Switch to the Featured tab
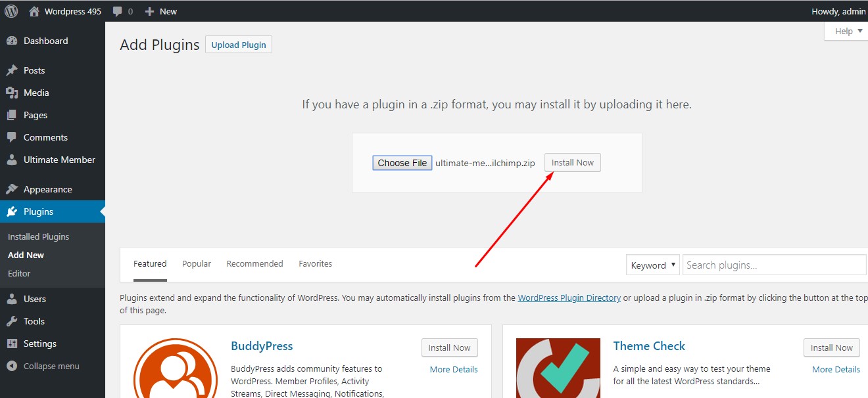The height and width of the screenshot is (398, 868). tap(150, 263)
